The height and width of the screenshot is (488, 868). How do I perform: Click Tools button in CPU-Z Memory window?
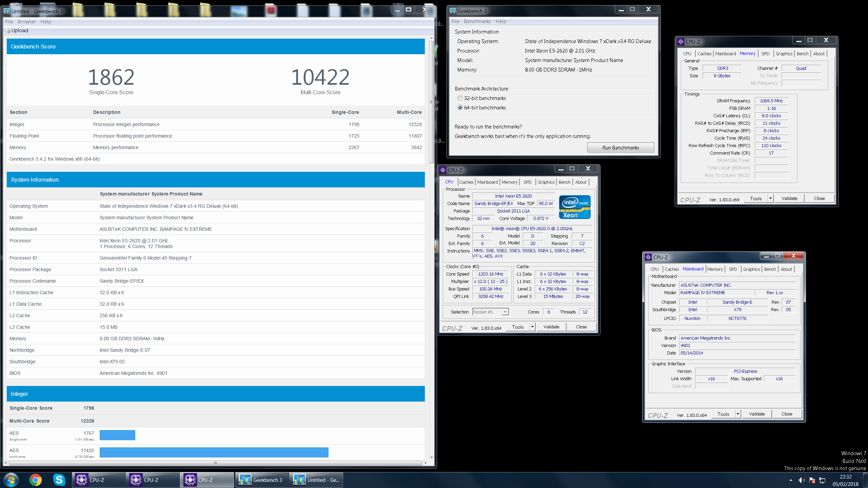tap(756, 199)
